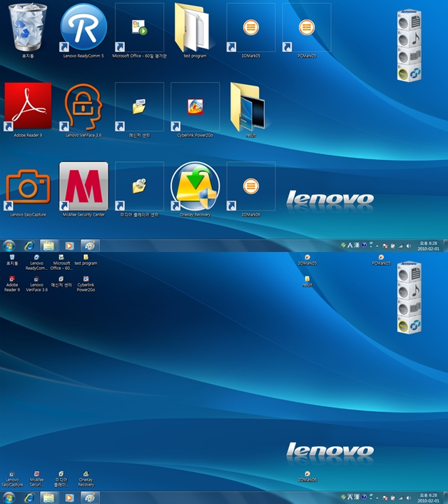
Task: Open large McAfee Security Center icon
Action: (83, 186)
